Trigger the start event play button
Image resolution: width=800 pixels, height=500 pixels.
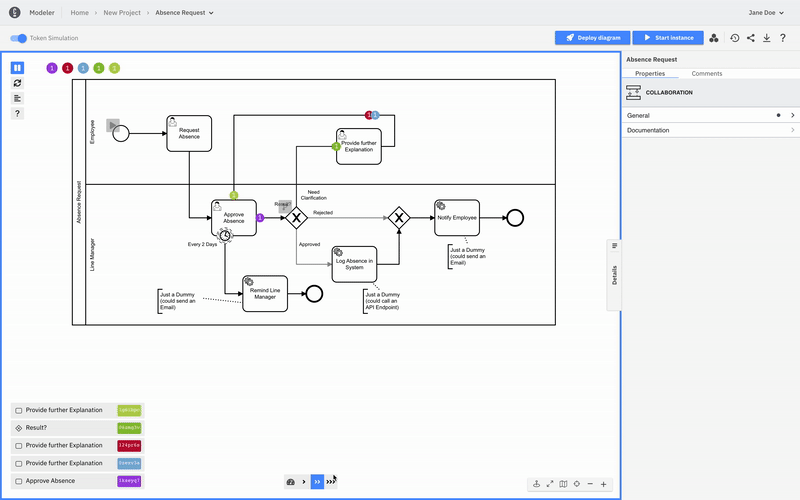pos(113,126)
